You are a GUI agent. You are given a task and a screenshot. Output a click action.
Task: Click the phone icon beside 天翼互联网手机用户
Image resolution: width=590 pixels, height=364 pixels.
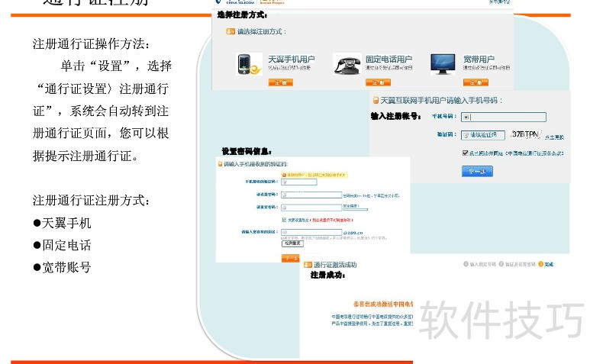[376, 101]
